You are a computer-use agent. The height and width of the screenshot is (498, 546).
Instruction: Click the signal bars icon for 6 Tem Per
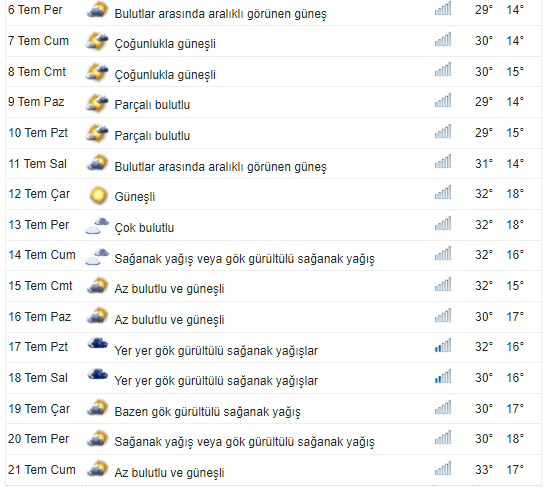443,9
